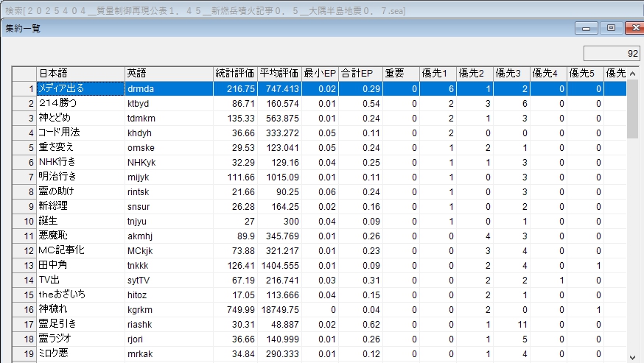Click the 合計EP column header

pyautogui.click(x=360, y=74)
